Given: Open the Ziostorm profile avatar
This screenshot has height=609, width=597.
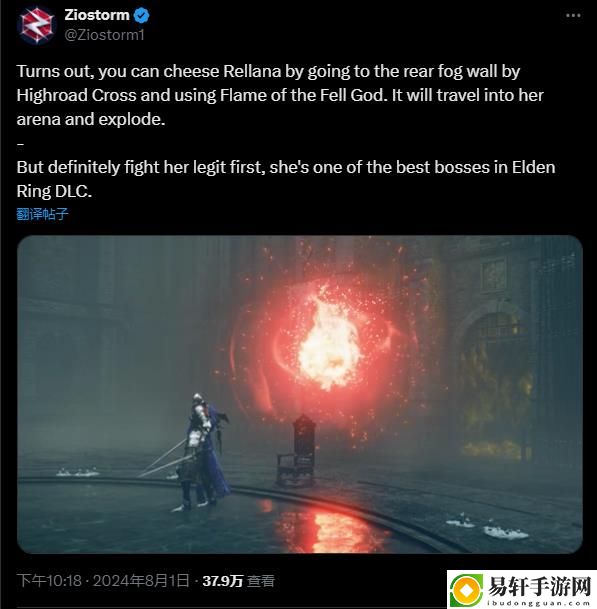Looking at the screenshot, I should coord(37,26).
